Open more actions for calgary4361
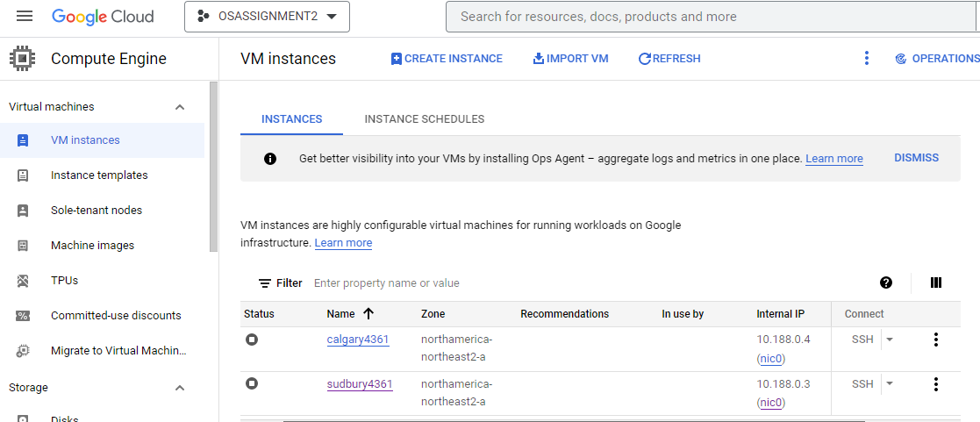This screenshot has width=980, height=422. pyautogui.click(x=936, y=340)
